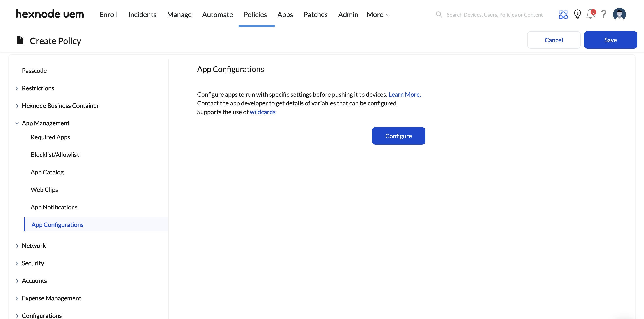Go to the Enroll tab

point(108,14)
